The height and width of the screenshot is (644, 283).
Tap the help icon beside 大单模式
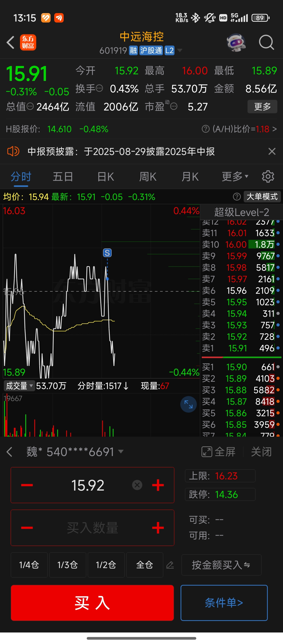point(237,197)
